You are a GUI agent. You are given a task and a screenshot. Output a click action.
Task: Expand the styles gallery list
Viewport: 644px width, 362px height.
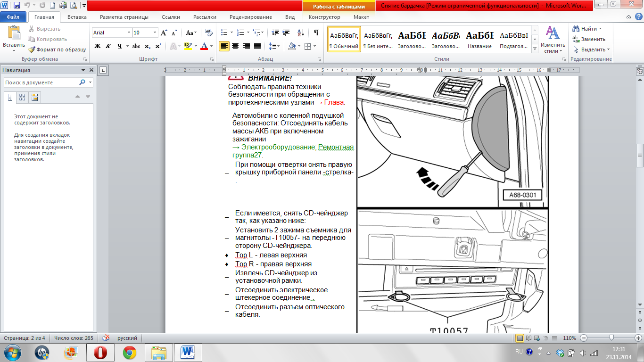tap(535, 49)
